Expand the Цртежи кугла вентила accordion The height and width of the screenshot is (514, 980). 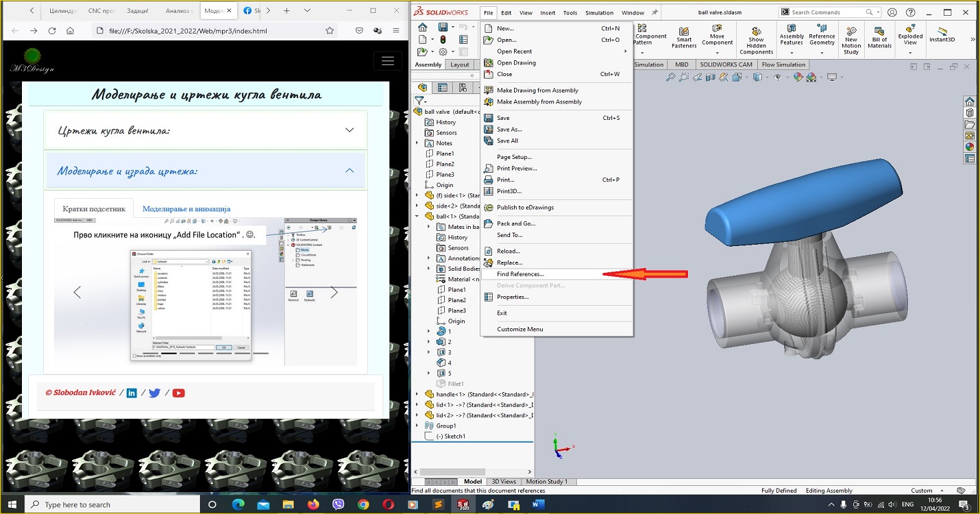[206, 130]
